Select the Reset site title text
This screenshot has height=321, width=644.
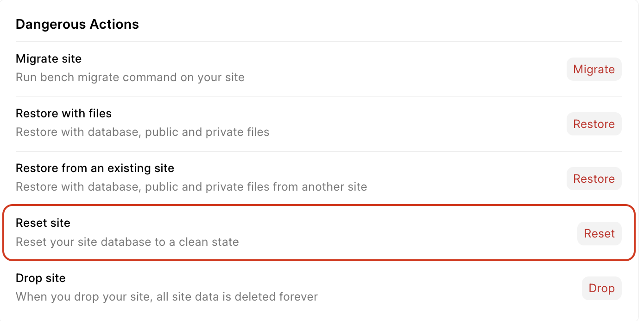pyautogui.click(x=43, y=223)
